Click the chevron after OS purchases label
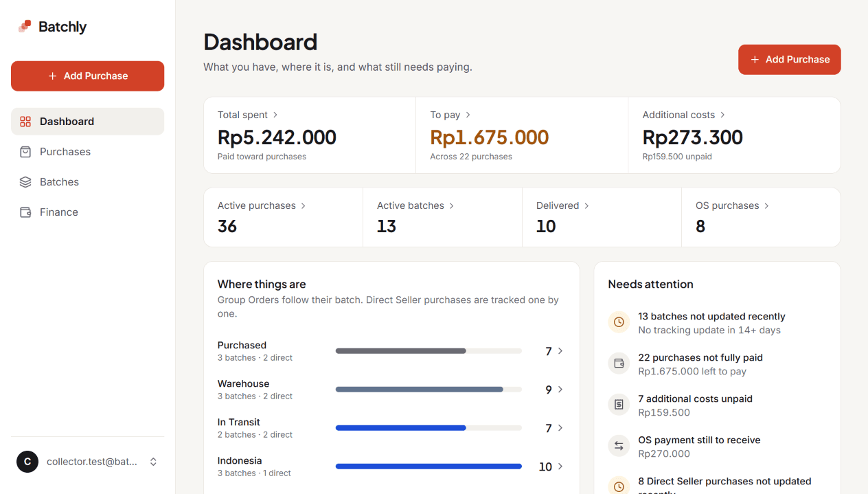 click(x=766, y=205)
